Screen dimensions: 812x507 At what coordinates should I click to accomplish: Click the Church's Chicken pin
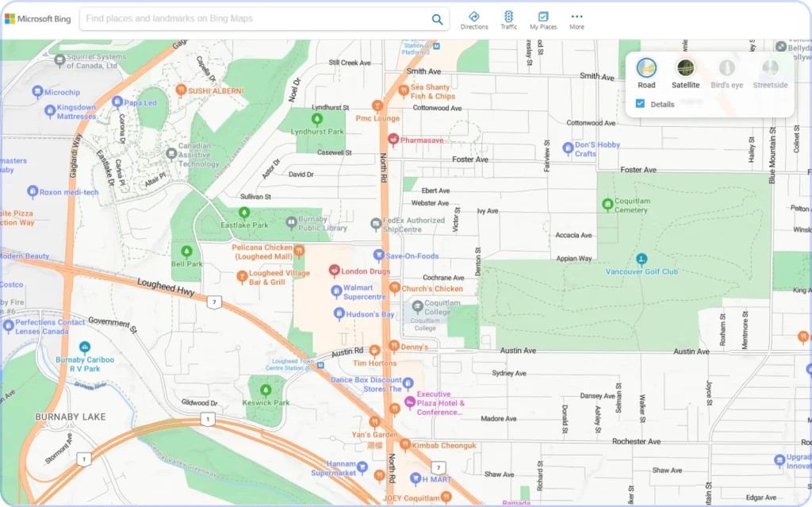tap(394, 288)
